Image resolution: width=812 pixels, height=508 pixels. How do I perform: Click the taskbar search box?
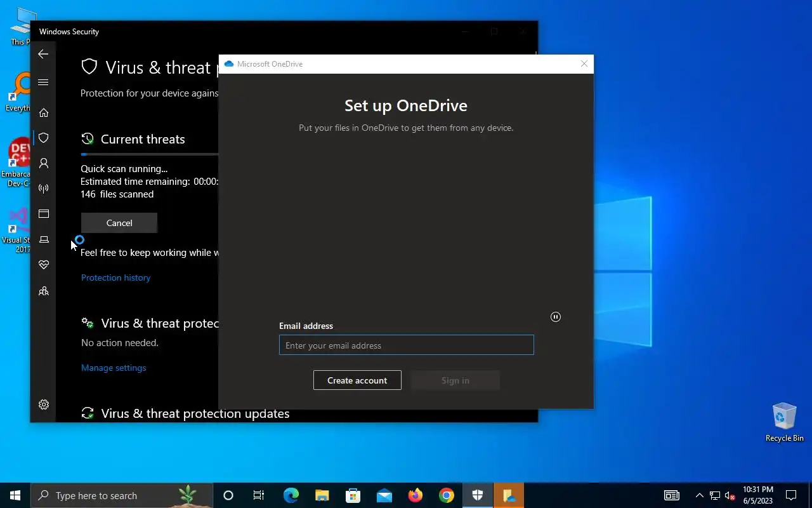[x=122, y=495]
